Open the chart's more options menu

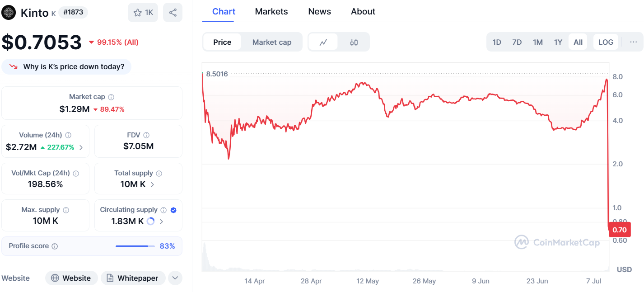[633, 42]
